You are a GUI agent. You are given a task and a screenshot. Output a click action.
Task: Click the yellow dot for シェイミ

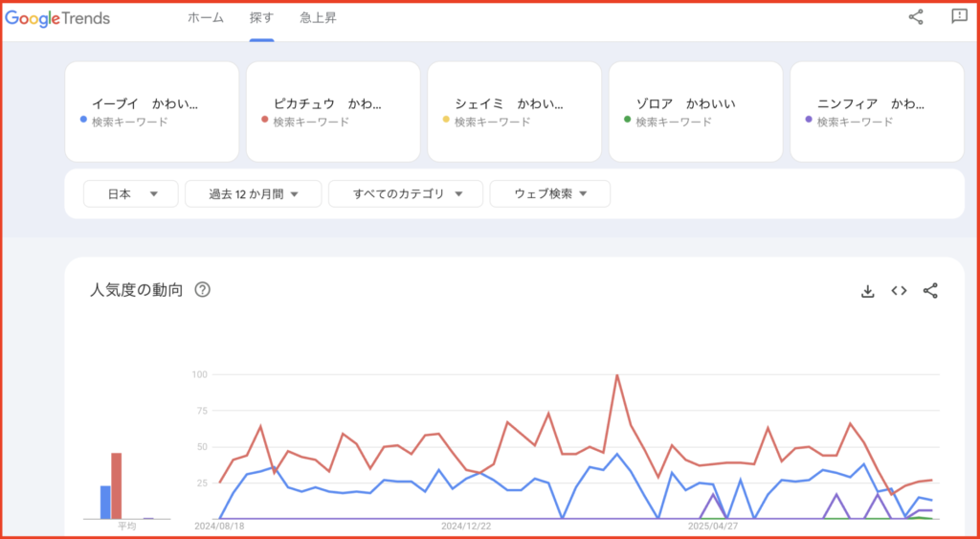pos(446,119)
